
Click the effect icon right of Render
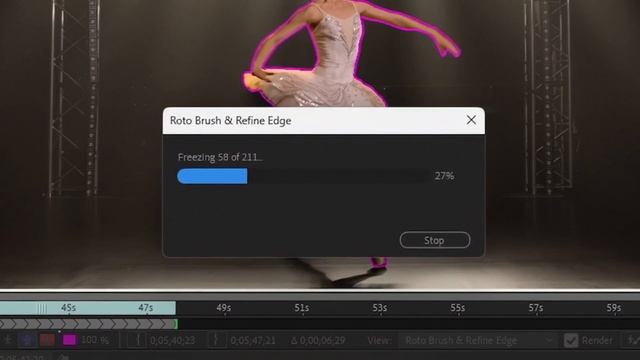click(633, 340)
